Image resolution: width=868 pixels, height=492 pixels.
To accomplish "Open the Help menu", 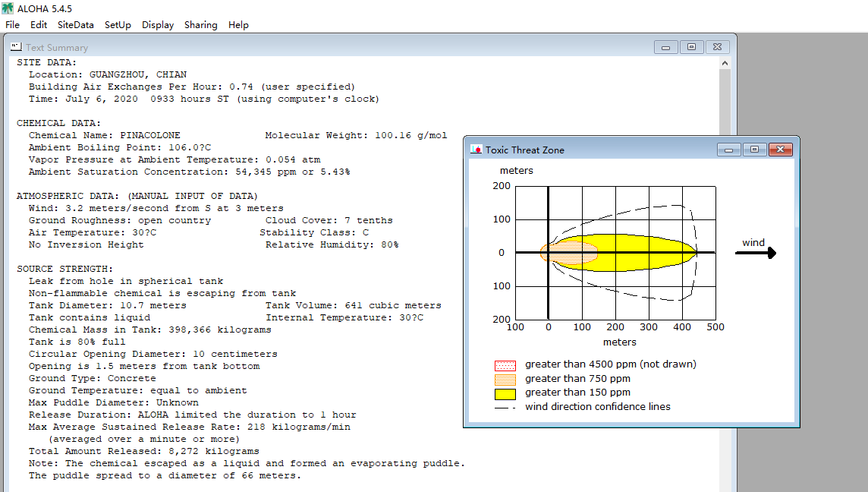I will [238, 25].
